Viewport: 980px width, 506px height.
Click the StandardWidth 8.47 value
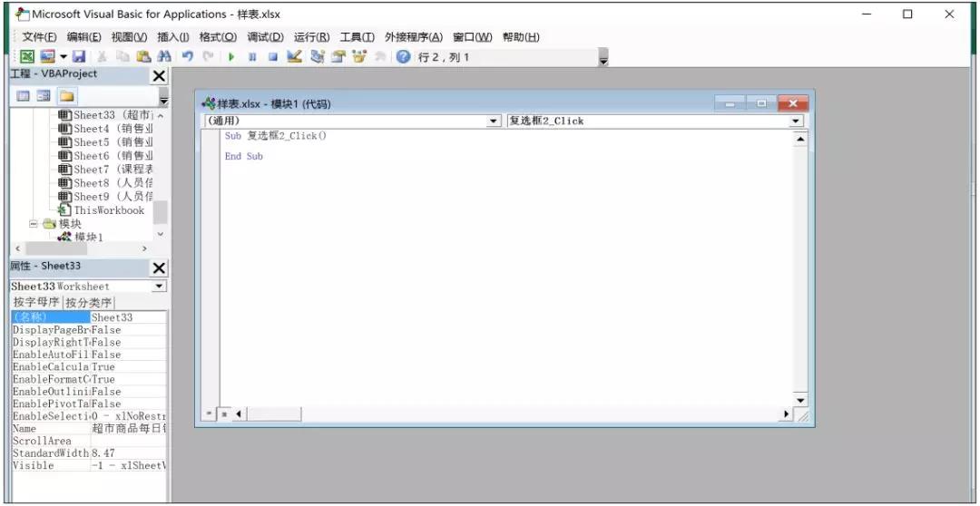pyautogui.click(x=129, y=452)
